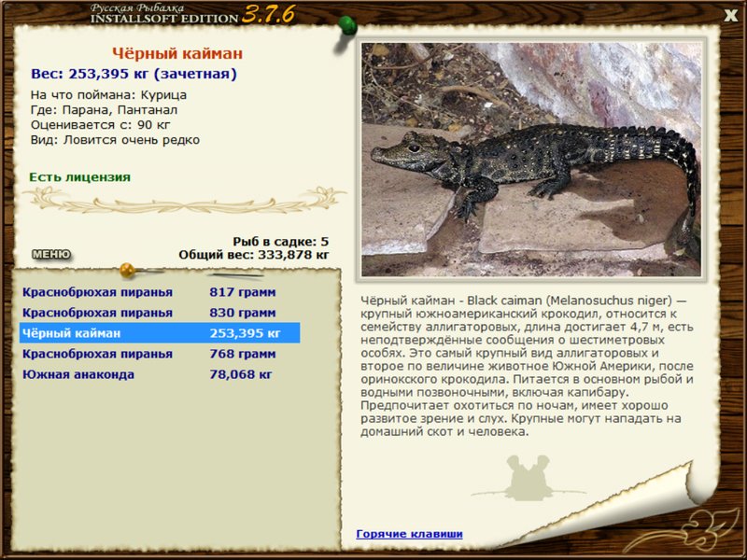The height and width of the screenshot is (560, 747).
Task: Click the Где: Парана, Пантанал line
Action: 104,110
